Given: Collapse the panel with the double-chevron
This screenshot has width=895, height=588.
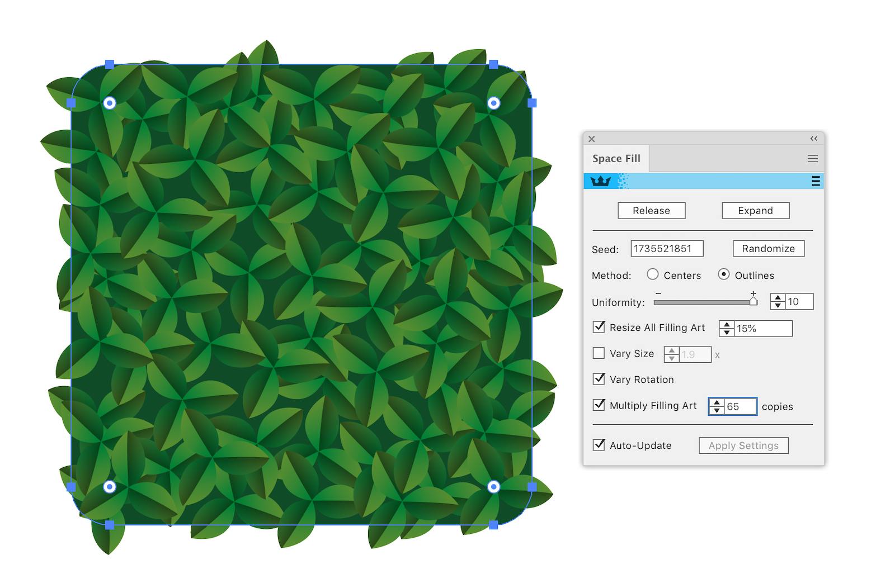Looking at the screenshot, I should 813,139.
